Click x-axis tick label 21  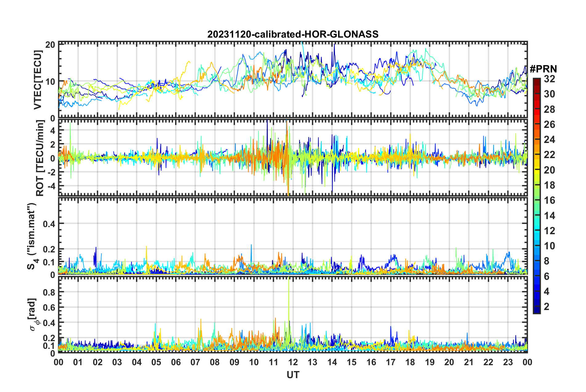469,362
